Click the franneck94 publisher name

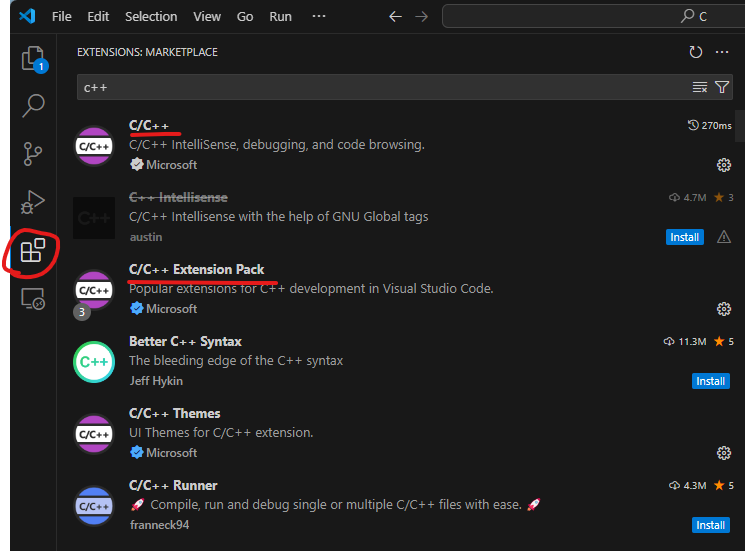tap(160, 525)
